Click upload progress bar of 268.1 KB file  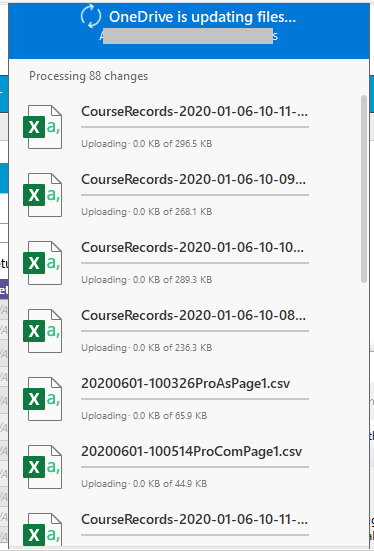(x=195, y=195)
